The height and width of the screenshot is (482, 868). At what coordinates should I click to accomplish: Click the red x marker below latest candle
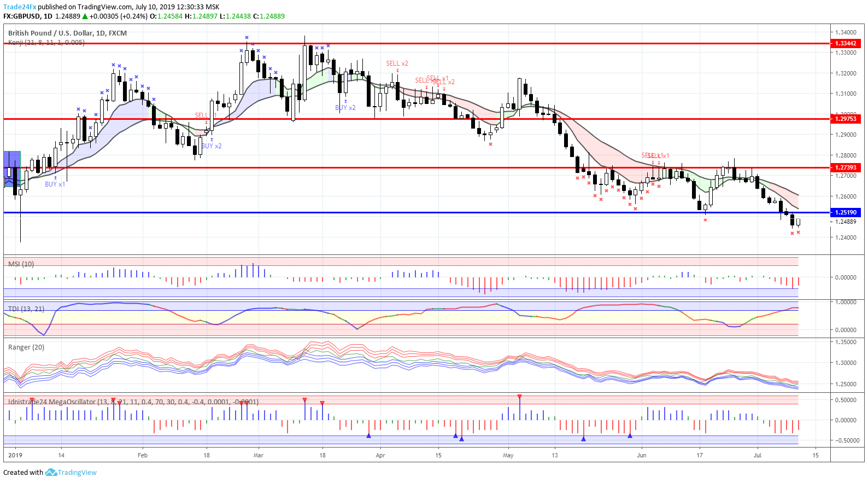[798, 233]
